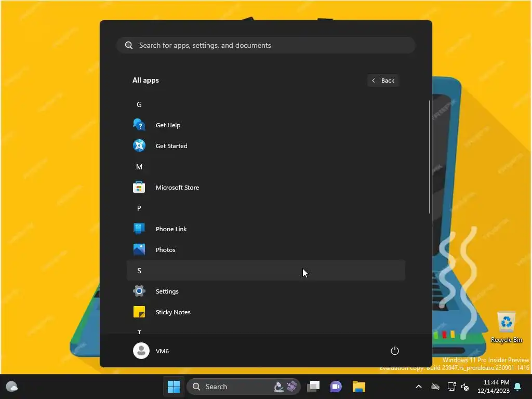Image resolution: width=532 pixels, height=399 pixels.
Task: Click the All apps list scrollbar
Action: pyautogui.click(x=430, y=157)
